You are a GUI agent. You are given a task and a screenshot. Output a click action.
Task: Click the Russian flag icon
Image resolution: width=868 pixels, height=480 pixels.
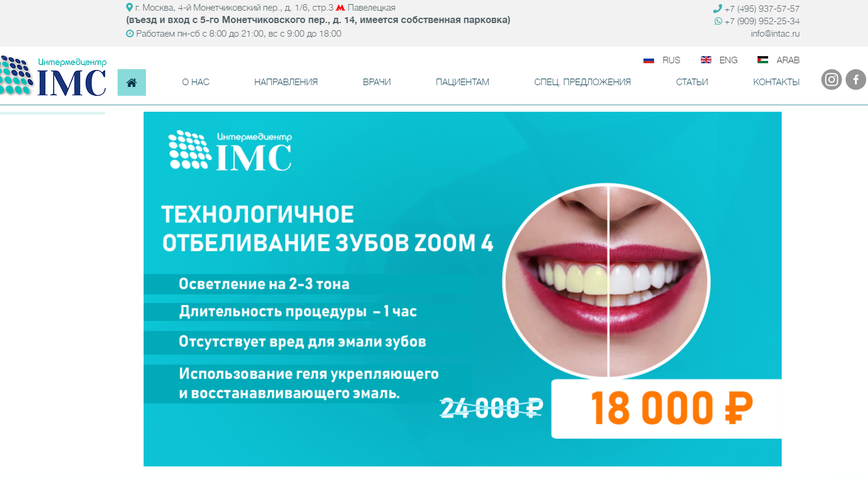click(x=649, y=60)
